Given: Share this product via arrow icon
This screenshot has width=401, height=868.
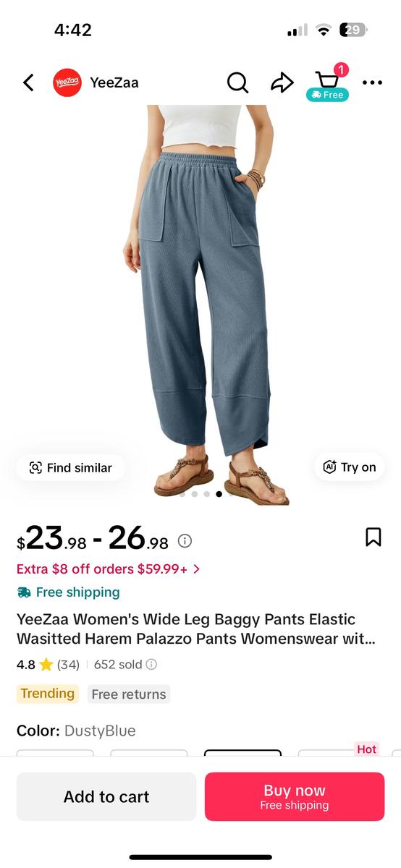Looking at the screenshot, I should (x=282, y=82).
